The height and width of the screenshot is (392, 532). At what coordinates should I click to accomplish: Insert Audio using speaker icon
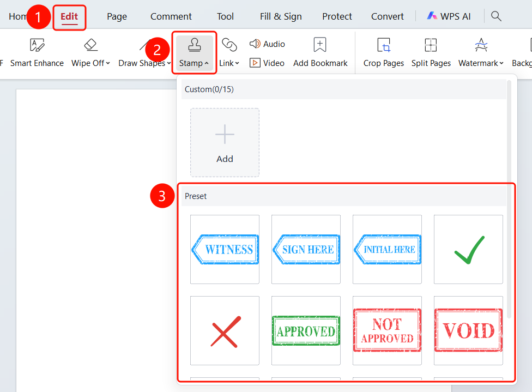(x=255, y=44)
